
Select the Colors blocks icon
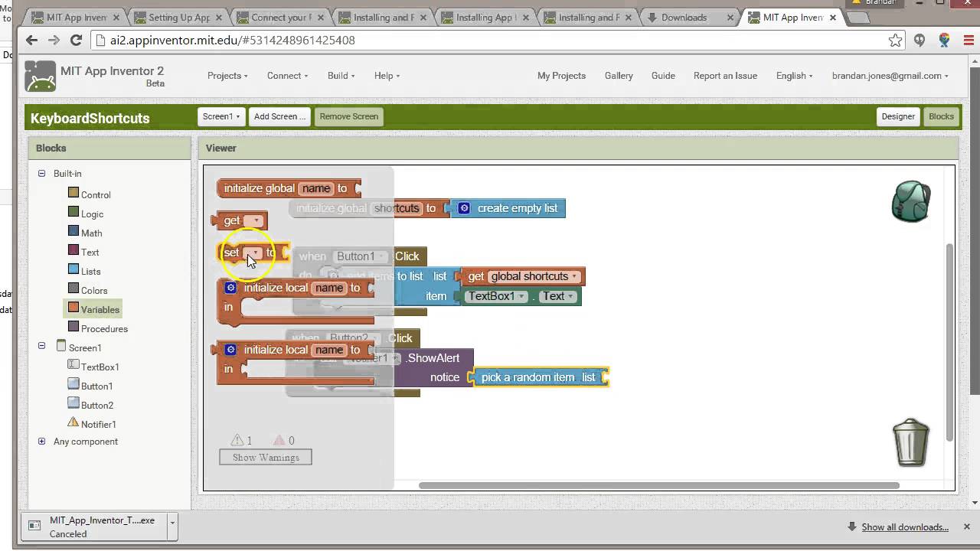pos(73,289)
